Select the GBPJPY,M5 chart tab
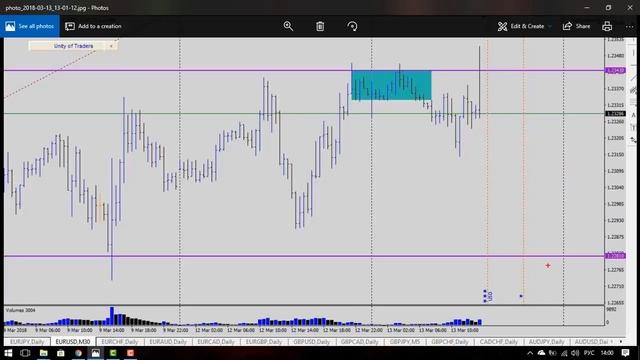Image resolution: width=640 pixels, height=360 pixels. click(404, 342)
